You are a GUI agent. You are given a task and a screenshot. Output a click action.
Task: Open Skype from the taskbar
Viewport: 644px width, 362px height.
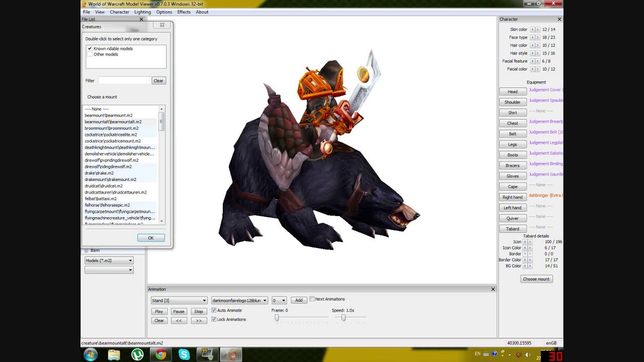(x=184, y=354)
